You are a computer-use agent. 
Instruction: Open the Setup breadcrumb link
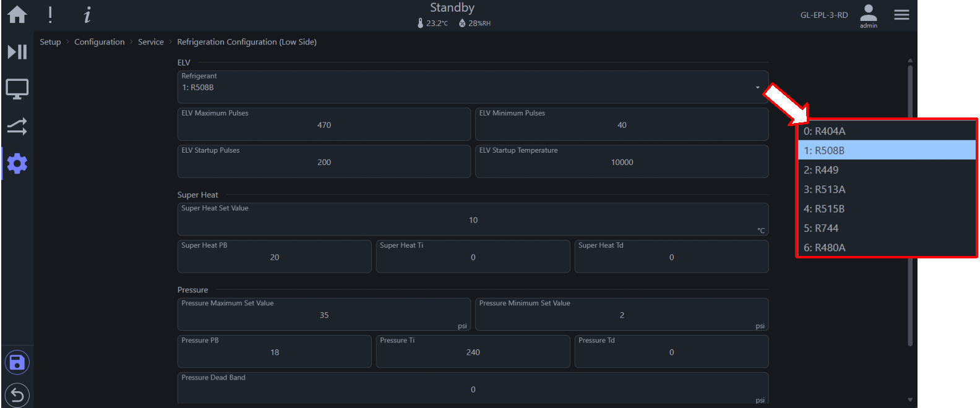(50, 42)
